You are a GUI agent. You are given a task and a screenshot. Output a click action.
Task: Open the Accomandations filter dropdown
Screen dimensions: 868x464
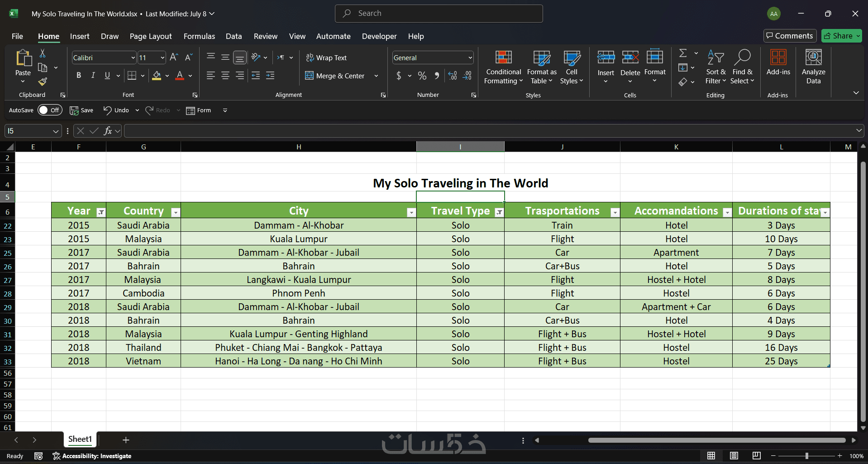click(727, 212)
